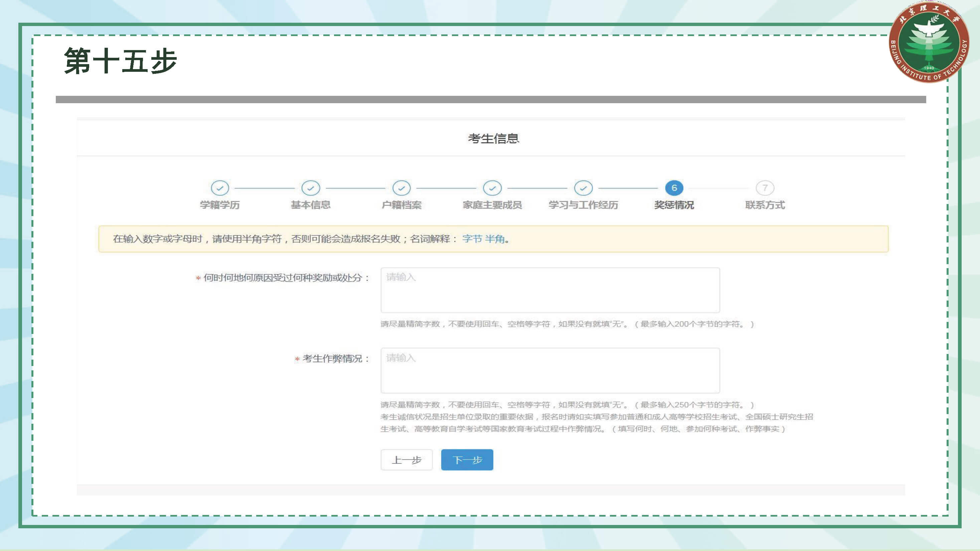Click the 学习与工作经历 step checkmark circle

click(583, 188)
